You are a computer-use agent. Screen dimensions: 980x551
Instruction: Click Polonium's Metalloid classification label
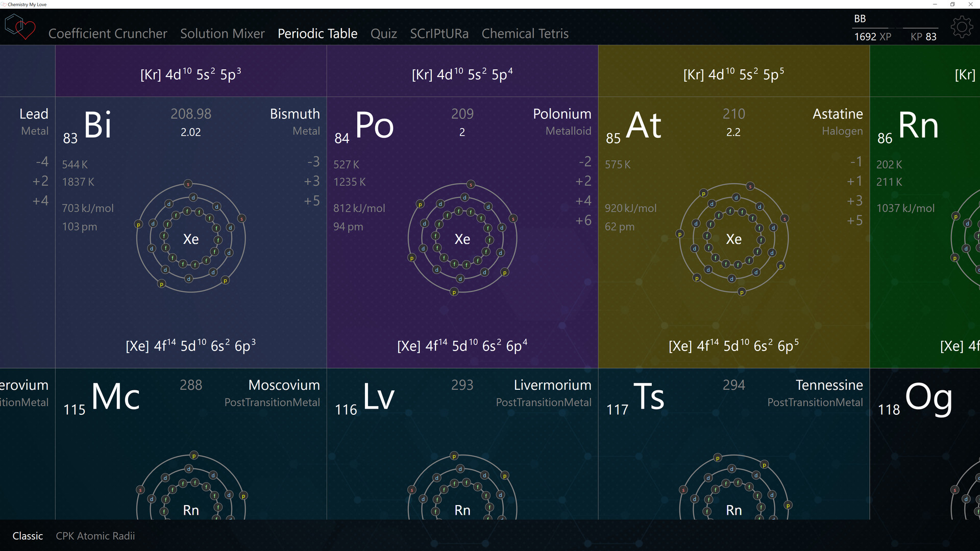(568, 131)
